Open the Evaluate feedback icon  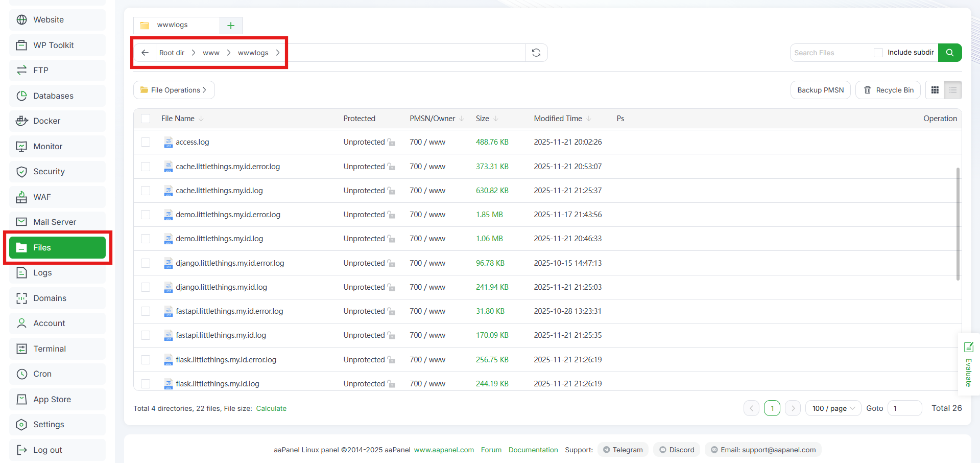969,348
